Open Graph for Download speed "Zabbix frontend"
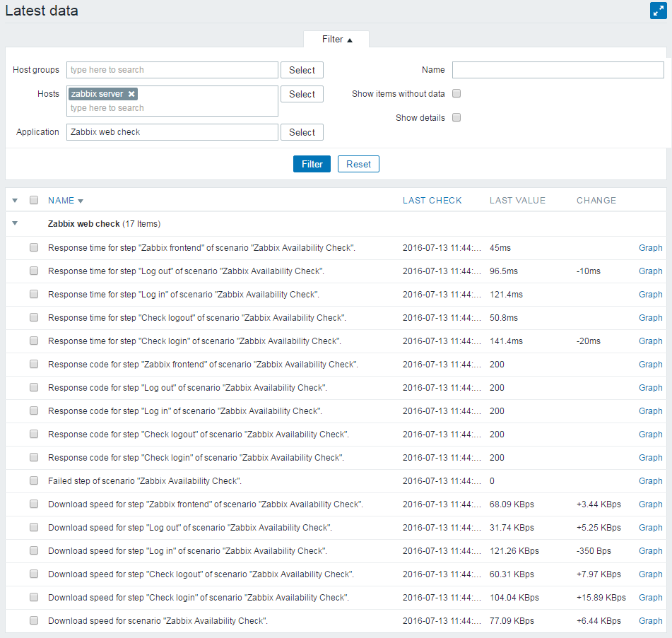Screen dimensions: 672x638 point(650,504)
